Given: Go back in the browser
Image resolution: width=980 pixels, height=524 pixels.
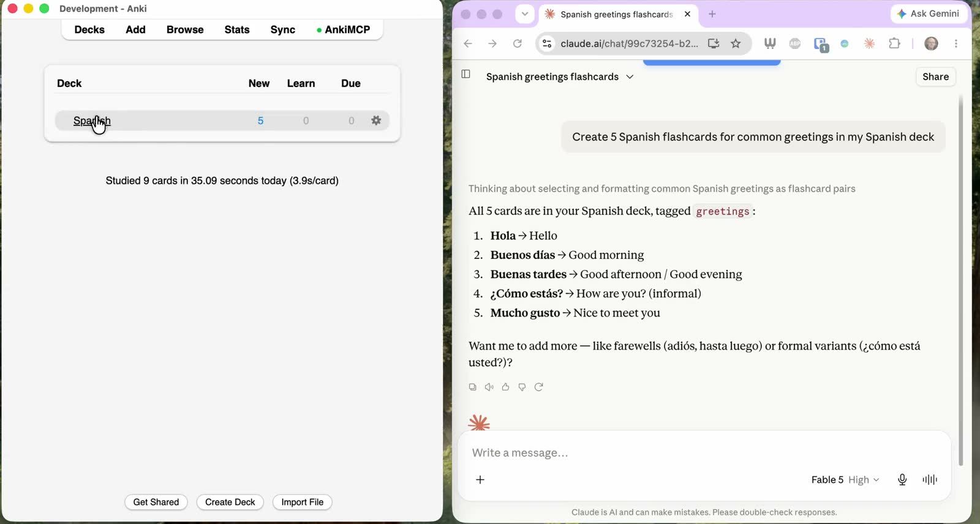Looking at the screenshot, I should [x=468, y=43].
